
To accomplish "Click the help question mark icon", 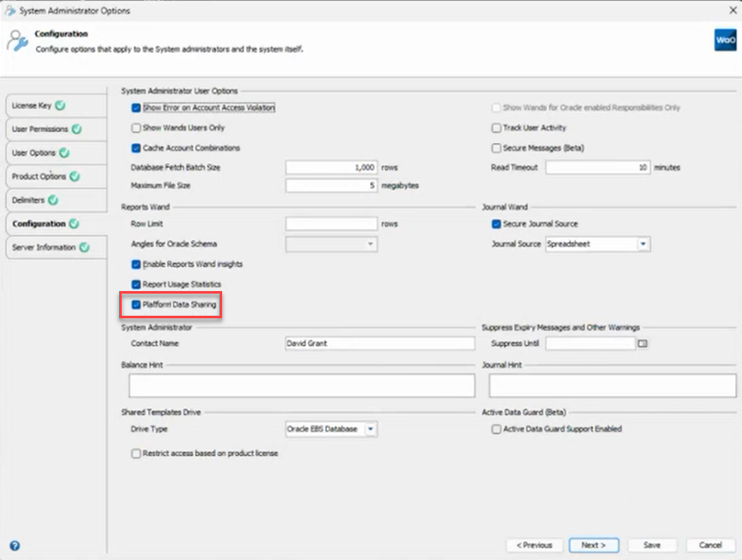I will point(14,546).
